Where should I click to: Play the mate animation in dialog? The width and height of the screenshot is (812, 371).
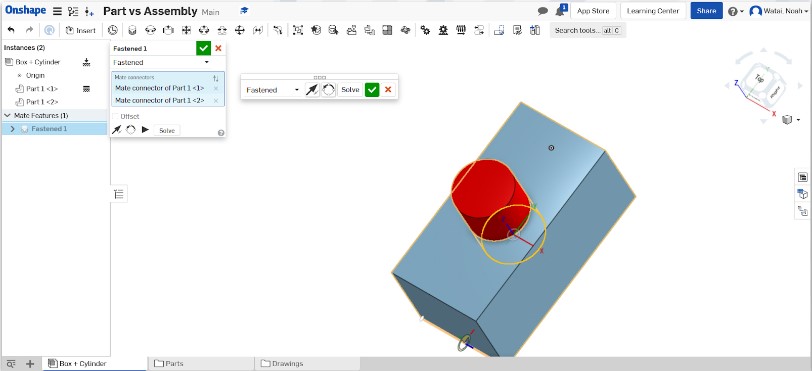pyautogui.click(x=145, y=130)
